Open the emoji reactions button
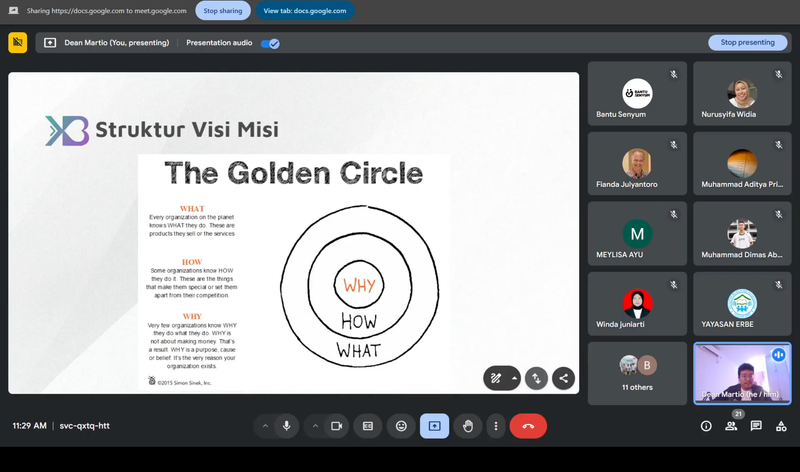The width and height of the screenshot is (800, 472). (402, 426)
